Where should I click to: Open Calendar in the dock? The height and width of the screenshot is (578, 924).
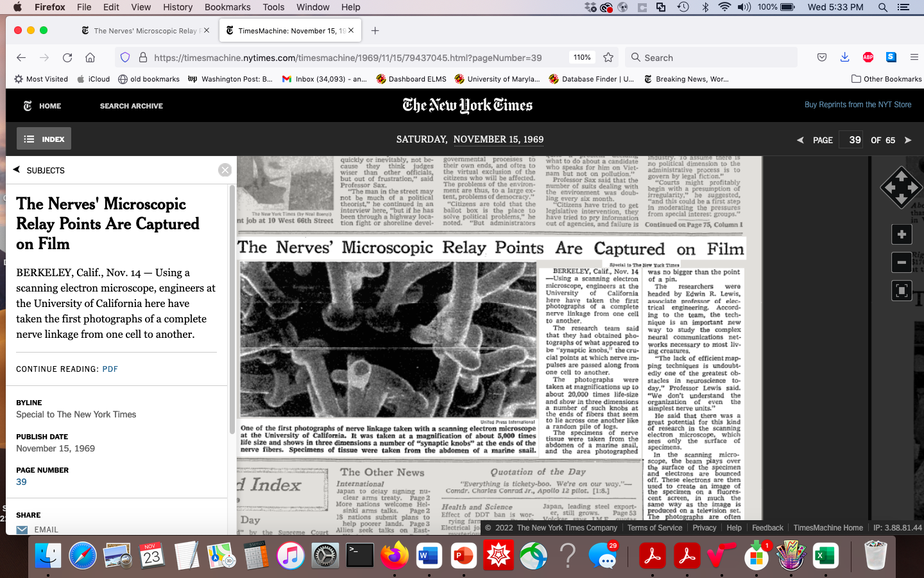152,556
